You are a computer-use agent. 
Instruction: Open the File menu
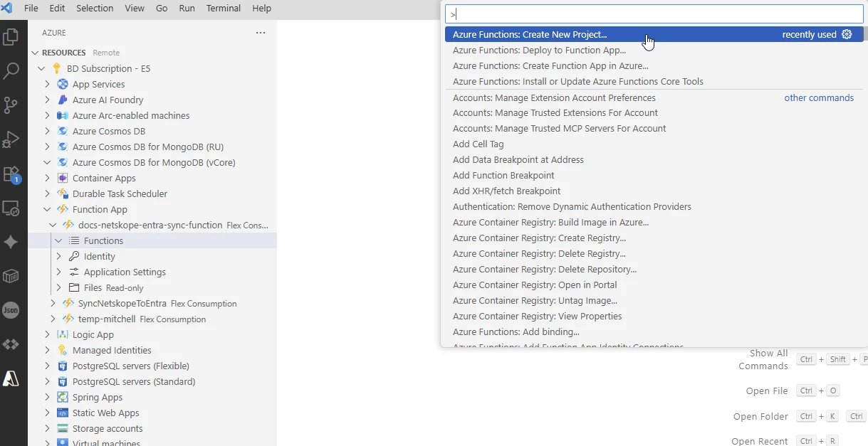point(31,8)
